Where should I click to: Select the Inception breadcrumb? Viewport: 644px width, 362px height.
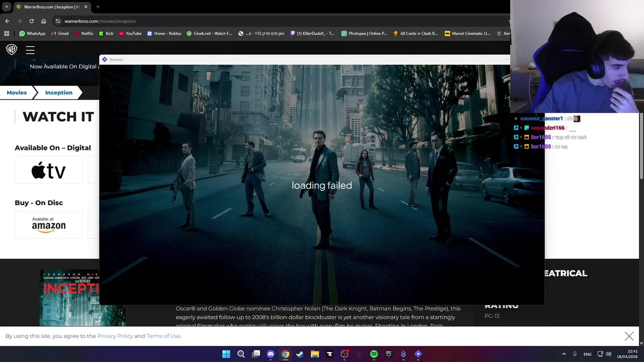59,93
